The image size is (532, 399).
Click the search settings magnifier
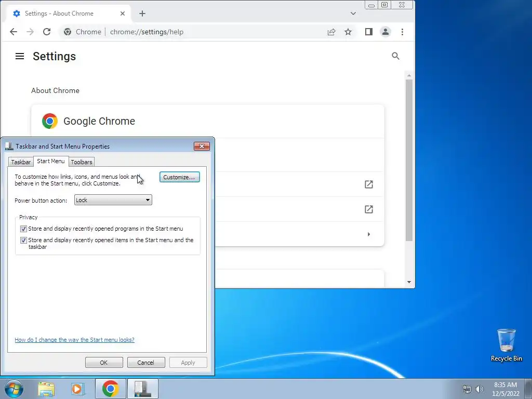(x=395, y=56)
